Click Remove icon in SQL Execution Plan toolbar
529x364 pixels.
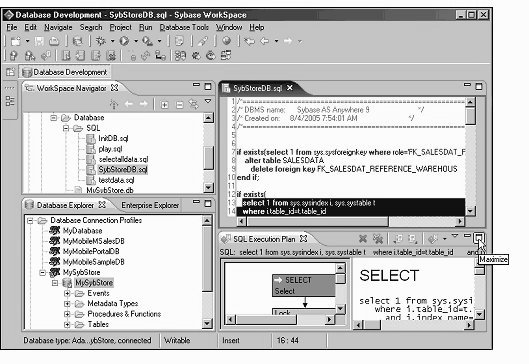[363, 239]
